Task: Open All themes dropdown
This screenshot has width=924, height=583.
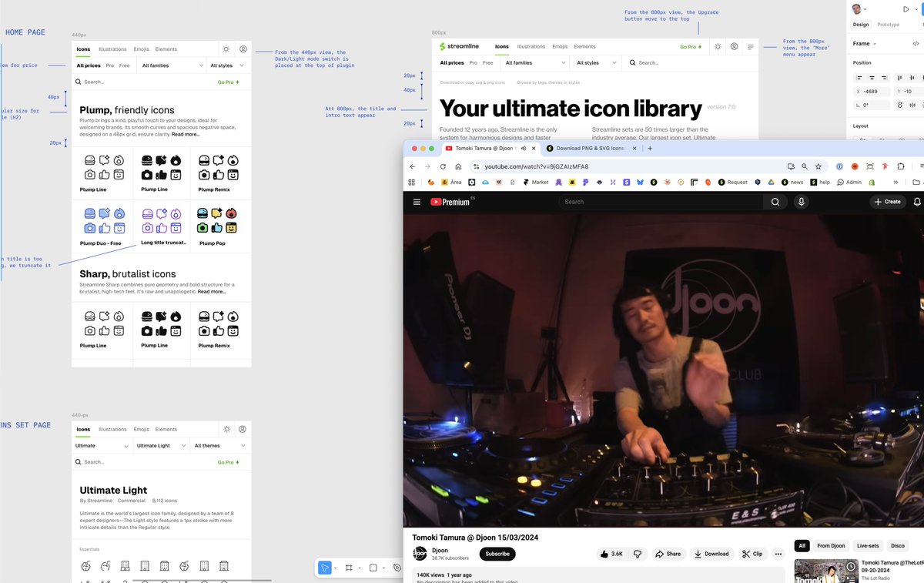Action: tap(220, 446)
